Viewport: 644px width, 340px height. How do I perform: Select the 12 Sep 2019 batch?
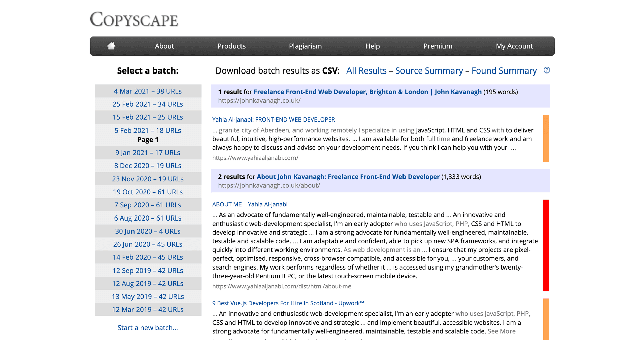tap(148, 270)
